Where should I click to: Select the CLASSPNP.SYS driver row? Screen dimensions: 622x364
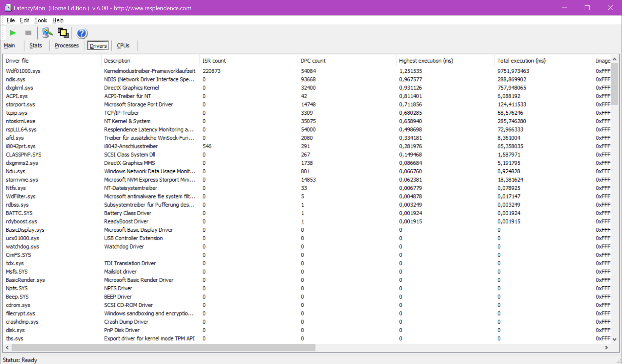click(307, 155)
